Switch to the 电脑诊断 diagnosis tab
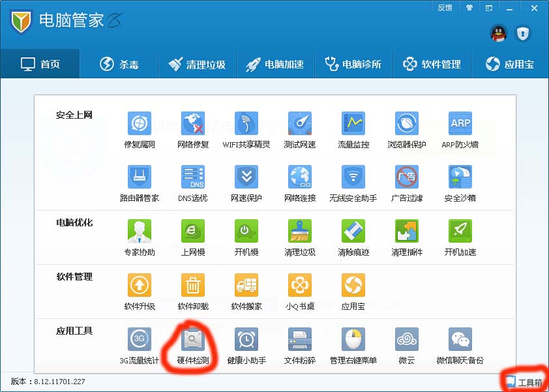The image size is (549, 392). 354,63
